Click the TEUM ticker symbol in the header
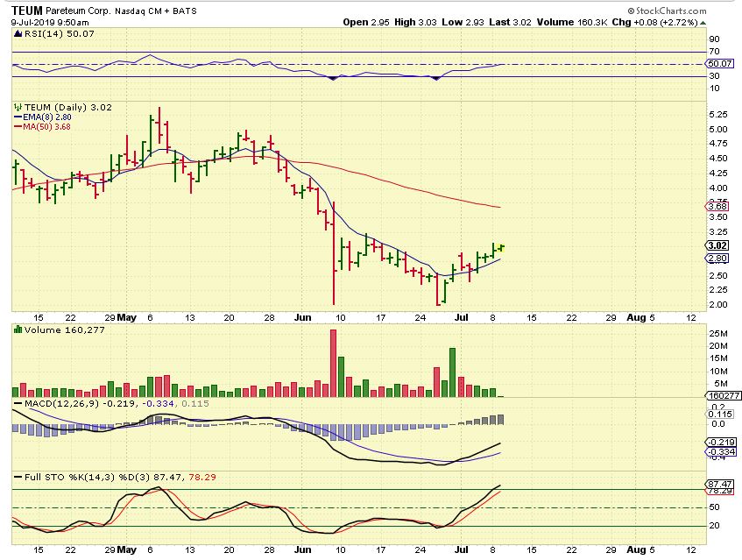Screen dimensions: 742x560 pyautogui.click(x=27, y=11)
